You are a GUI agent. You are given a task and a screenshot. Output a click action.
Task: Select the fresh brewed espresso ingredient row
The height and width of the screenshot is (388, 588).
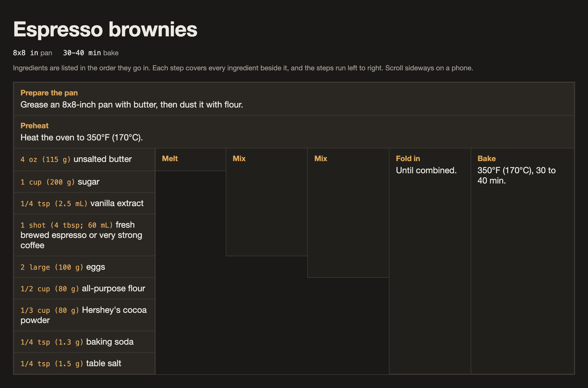pos(84,235)
